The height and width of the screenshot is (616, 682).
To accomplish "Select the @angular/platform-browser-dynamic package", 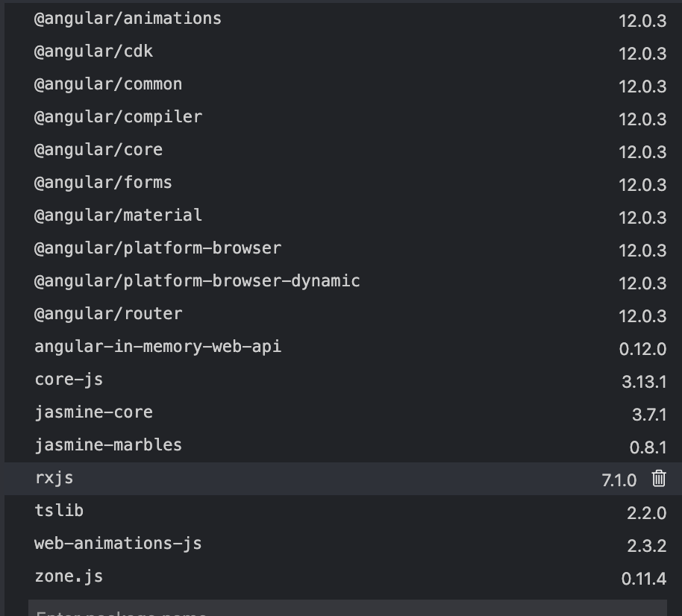I will [196, 280].
